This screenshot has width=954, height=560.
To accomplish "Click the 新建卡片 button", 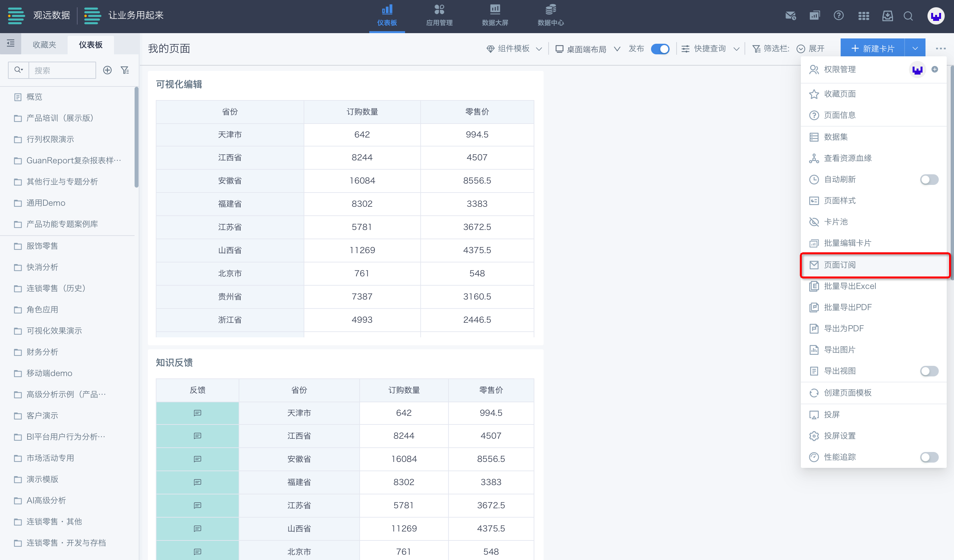I will pos(872,49).
